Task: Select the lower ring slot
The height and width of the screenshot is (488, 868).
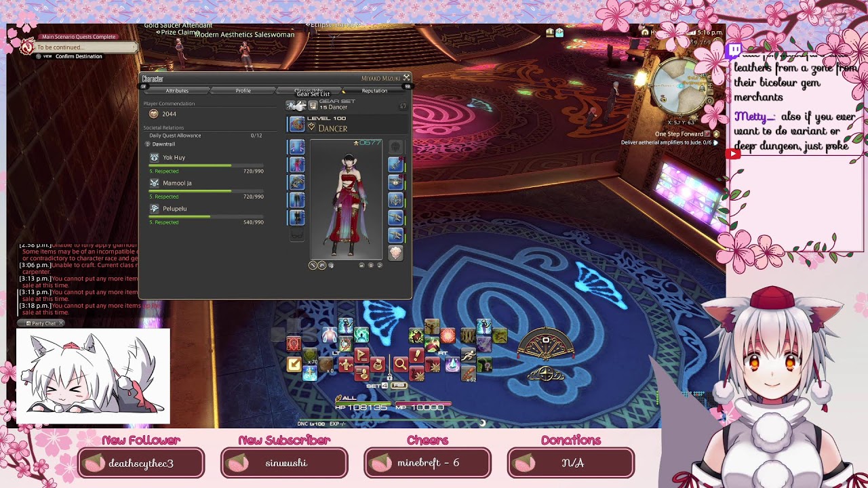Action: tap(395, 235)
